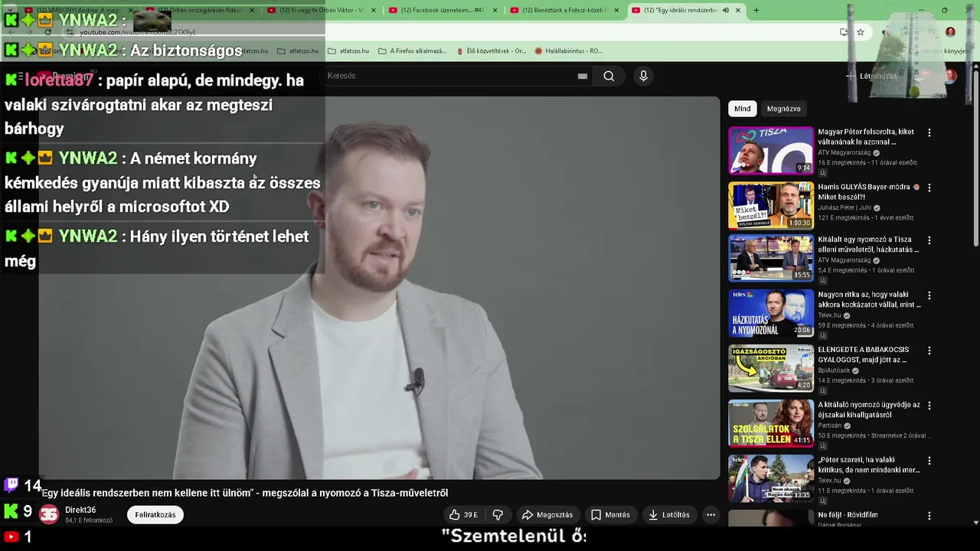Open A Firefox alkalmazá... bookmark folder

point(412,51)
